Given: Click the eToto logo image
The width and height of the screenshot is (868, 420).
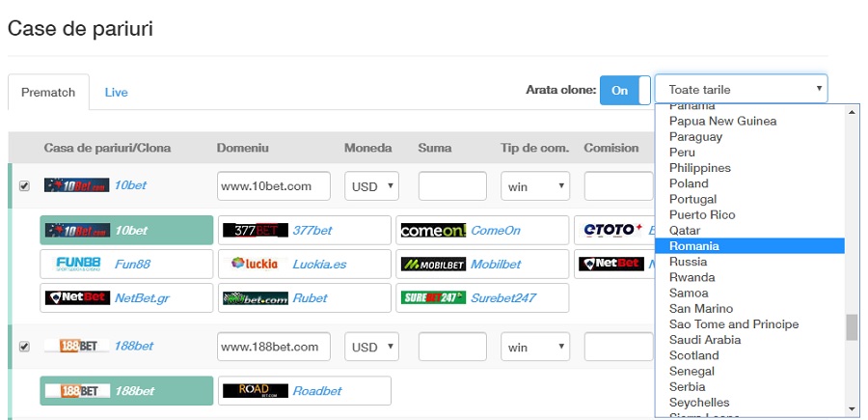Looking at the screenshot, I should [611, 230].
